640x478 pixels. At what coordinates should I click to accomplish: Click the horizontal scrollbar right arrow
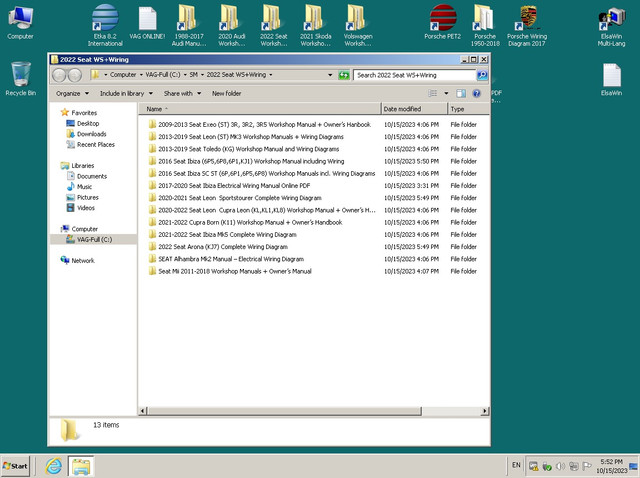484,411
